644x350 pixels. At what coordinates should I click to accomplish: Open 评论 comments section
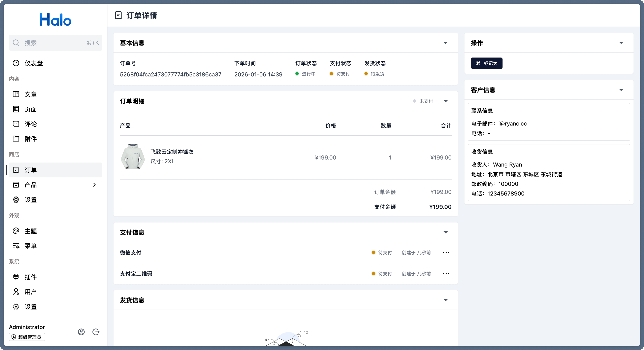pyautogui.click(x=31, y=124)
